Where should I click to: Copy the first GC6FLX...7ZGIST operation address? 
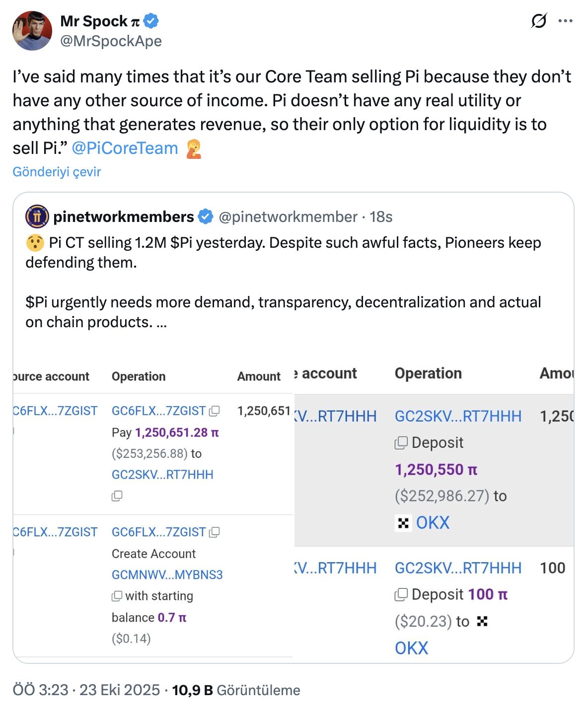point(215,411)
